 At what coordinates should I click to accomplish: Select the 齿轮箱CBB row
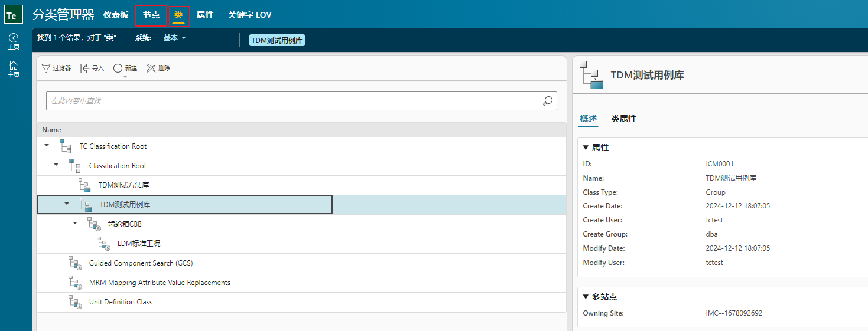click(x=301, y=224)
